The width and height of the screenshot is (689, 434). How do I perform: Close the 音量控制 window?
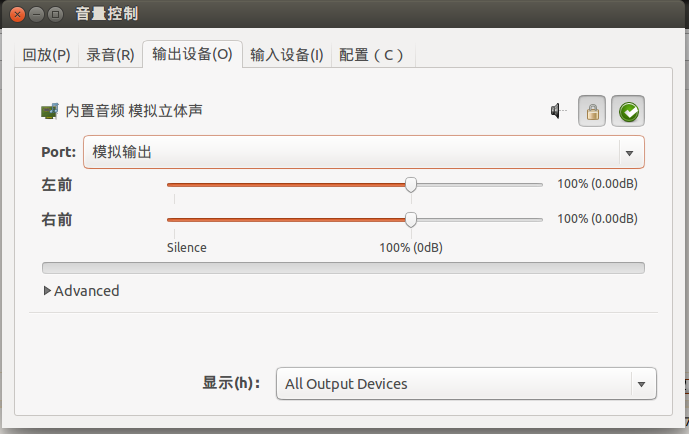pos(18,14)
